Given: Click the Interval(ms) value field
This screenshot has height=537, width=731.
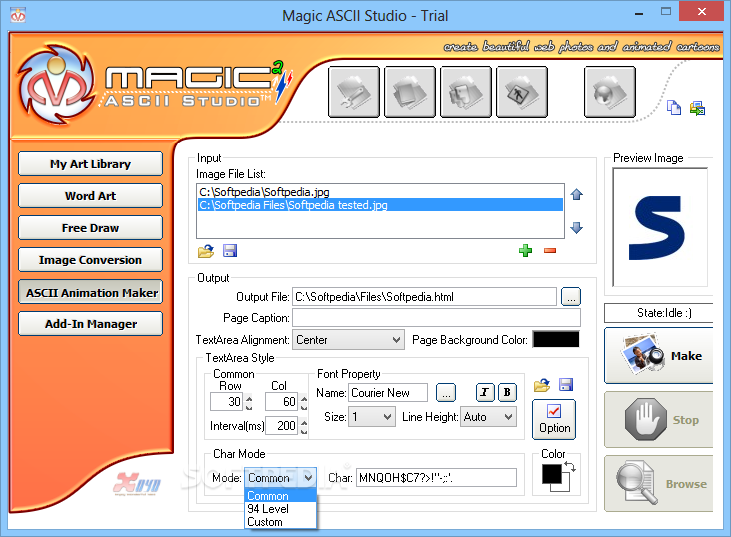Looking at the screenshot, I should click(282, 426).
